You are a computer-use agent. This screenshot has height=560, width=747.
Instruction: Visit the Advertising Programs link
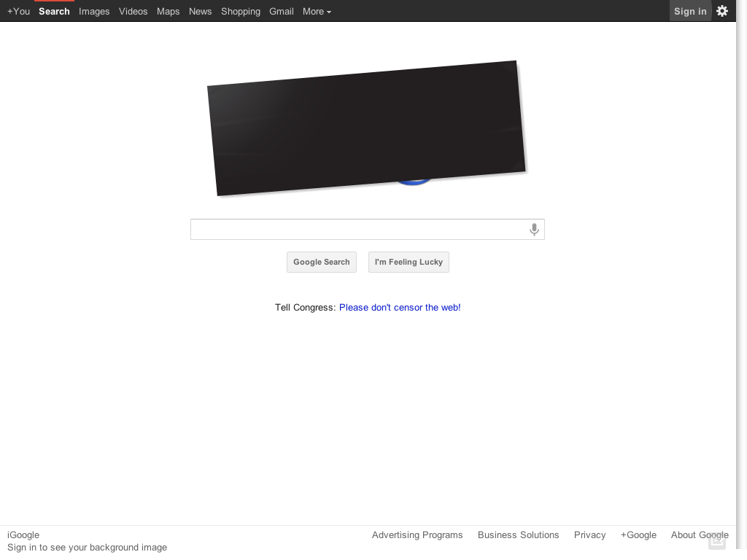[x=417, y=534]
